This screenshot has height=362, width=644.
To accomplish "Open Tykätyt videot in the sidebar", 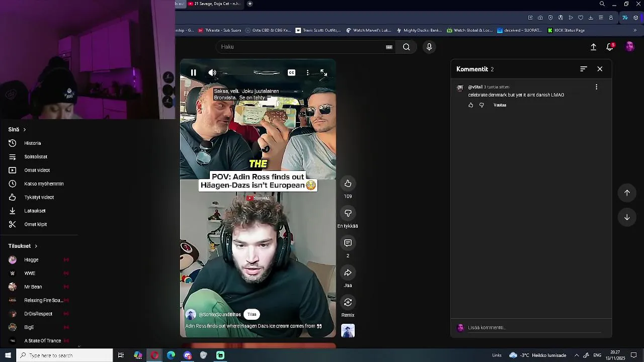I will 39,198.
